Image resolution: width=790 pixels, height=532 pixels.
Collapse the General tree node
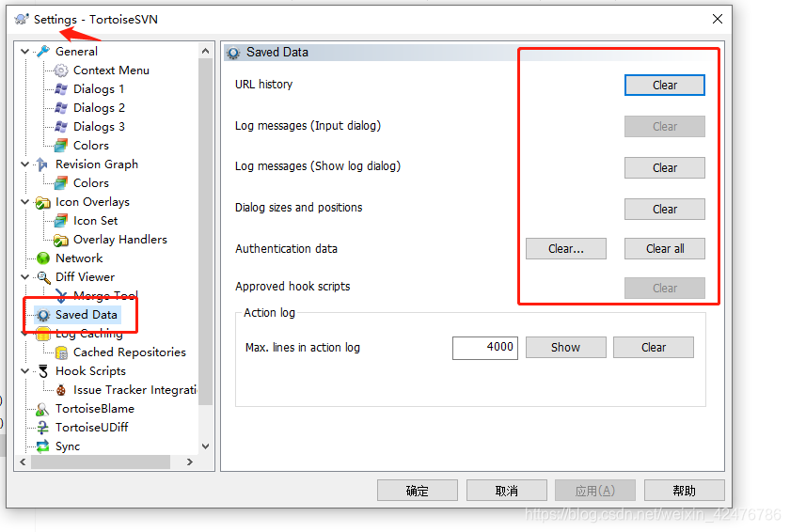[x=24, y=52]
